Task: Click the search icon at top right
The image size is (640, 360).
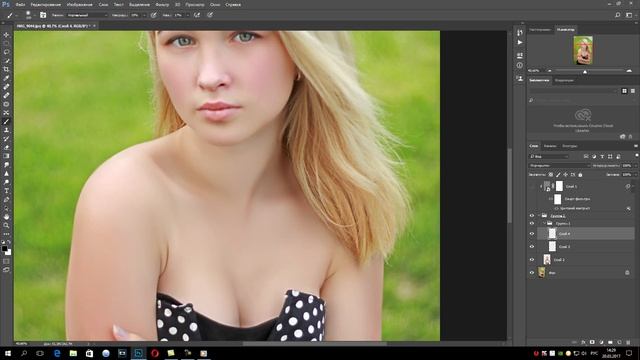Action: click(618, 15)
